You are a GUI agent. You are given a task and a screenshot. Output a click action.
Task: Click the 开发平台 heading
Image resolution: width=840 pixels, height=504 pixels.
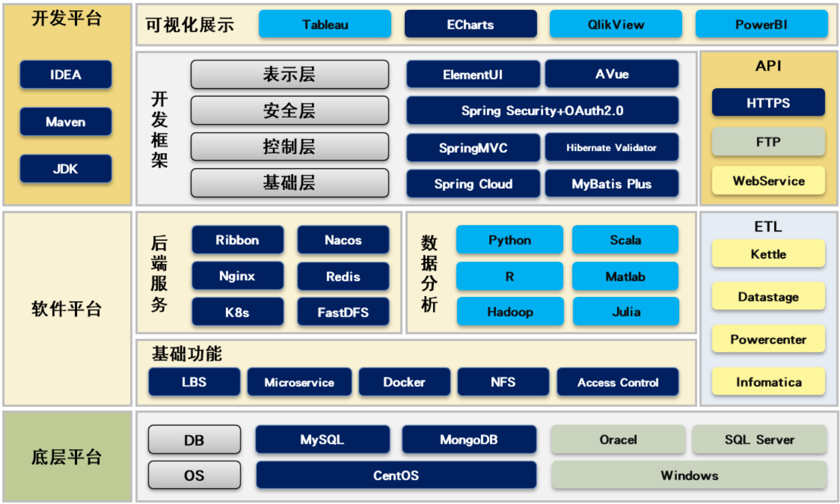(67, 19)
